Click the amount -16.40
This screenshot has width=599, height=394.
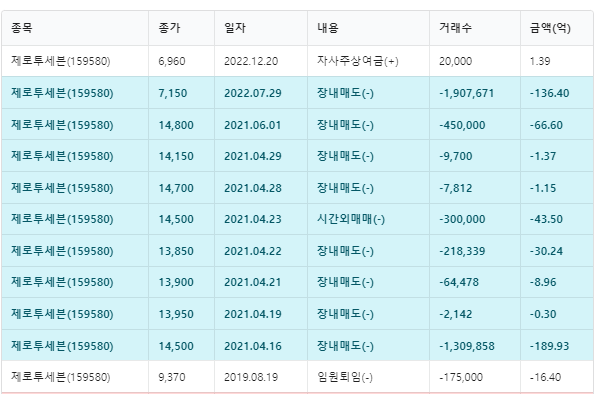(x=545, y=378)
